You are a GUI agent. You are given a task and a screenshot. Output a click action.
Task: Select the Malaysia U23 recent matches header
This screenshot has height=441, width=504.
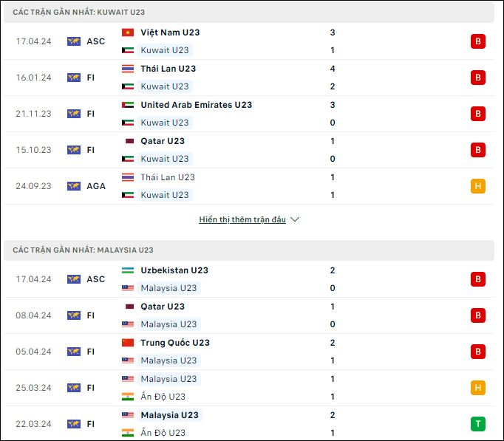[249, 250]
